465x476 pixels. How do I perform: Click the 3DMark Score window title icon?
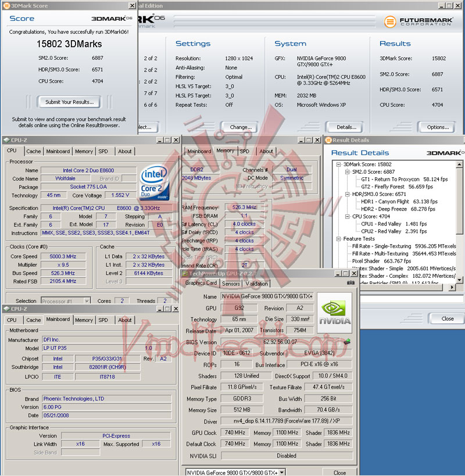(6, 5)
